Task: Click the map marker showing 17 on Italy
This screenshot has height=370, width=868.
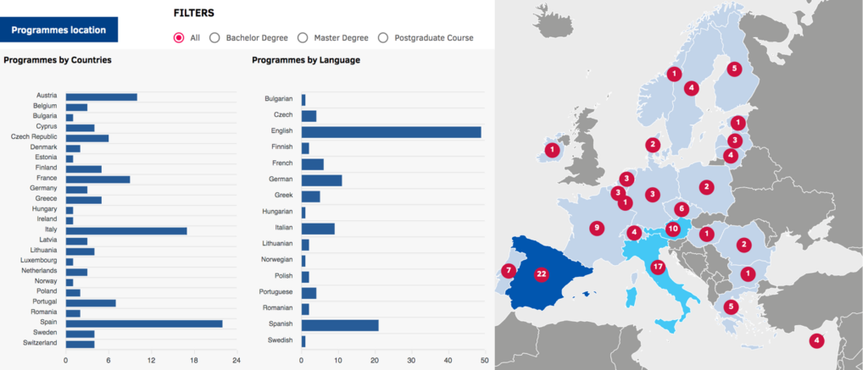Action: [657, 267]
